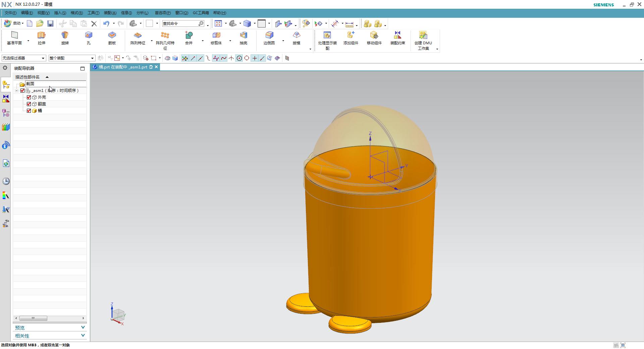The width and height of the screenshot is (644, 349).
Task: Open the 视图(V) menu
Action: tap(44, 13)
